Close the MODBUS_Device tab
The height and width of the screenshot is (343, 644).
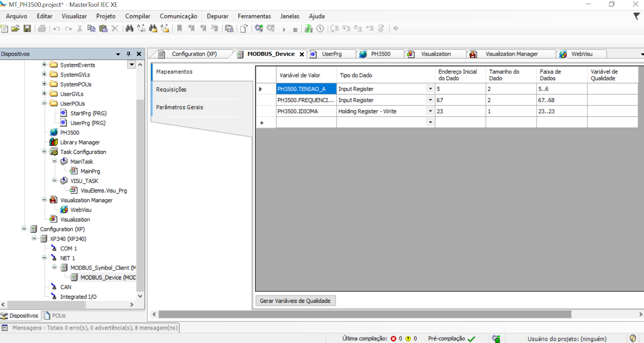click(302, 54)
